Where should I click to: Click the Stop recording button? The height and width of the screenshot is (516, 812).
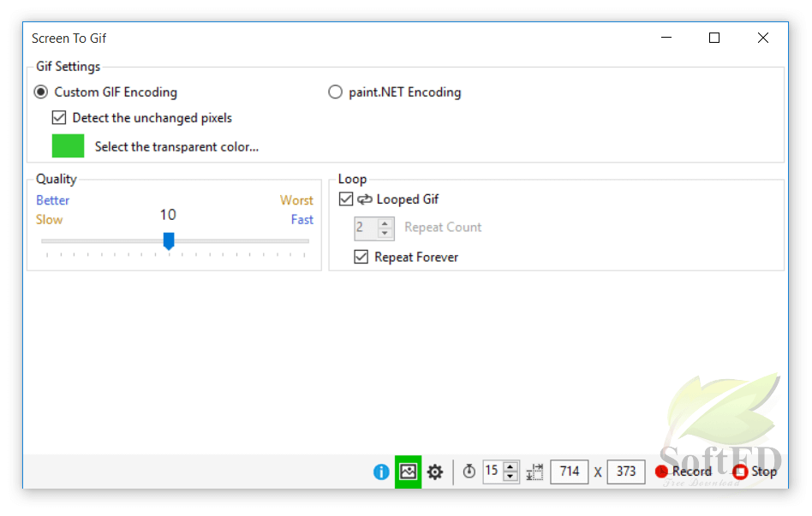point(755,472)
